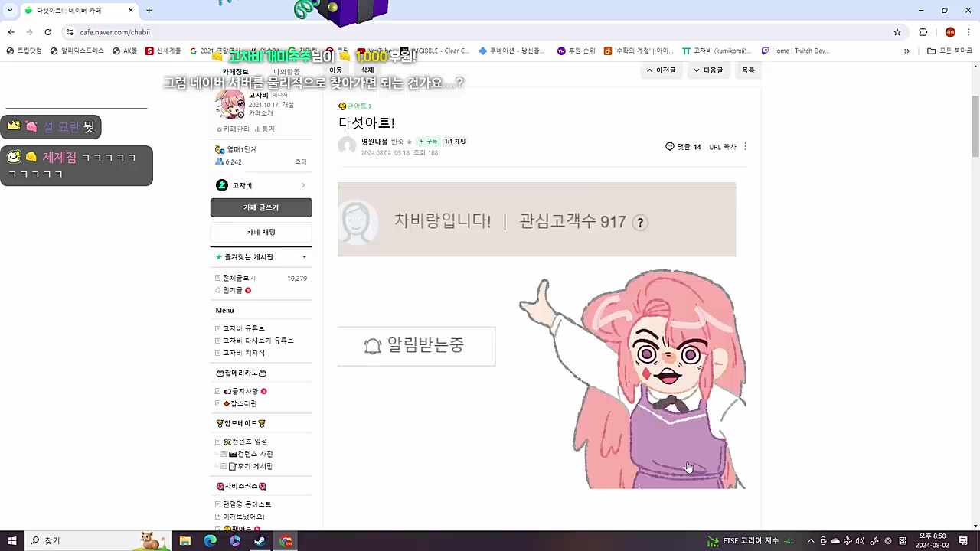The height and width of the screenshot is (551, 980).
Task: Jump to the 댓글 14 comments
Action: pos(684,146)
